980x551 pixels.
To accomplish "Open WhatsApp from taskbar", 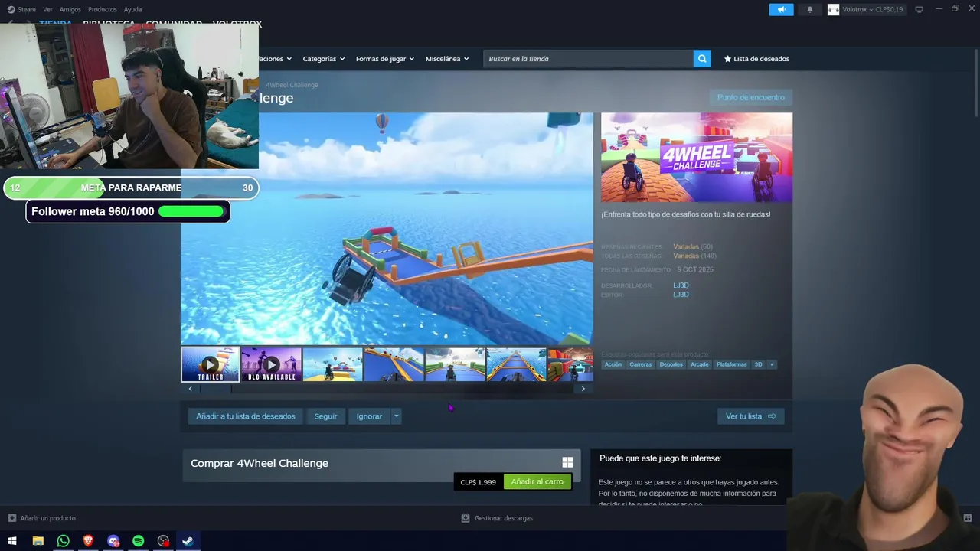I will coord(63,541).
